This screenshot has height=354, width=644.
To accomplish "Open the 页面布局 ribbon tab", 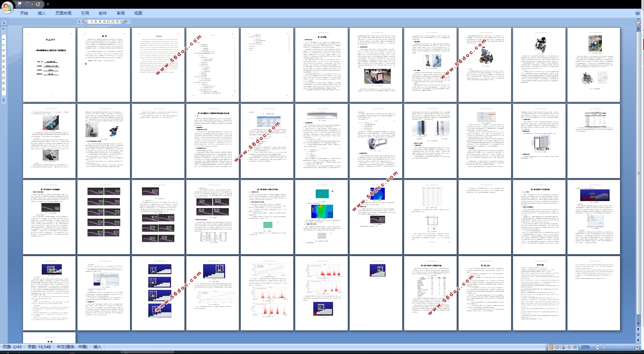I will point(63,13).
